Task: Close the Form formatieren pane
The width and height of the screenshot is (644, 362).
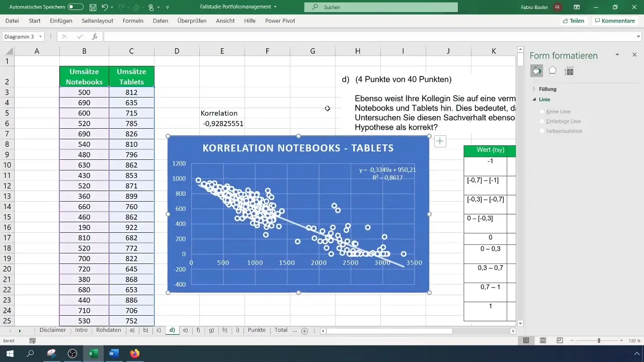Action: [x=634, y=54]
